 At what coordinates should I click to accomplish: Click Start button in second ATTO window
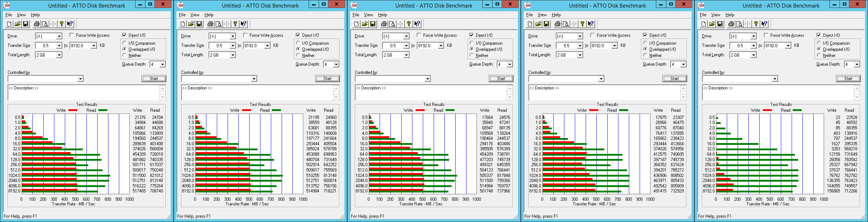[327, 79]
